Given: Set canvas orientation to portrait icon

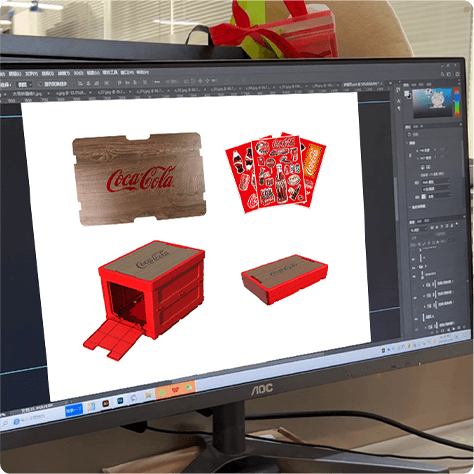Looking at the screenshot, I should point(422,167).
